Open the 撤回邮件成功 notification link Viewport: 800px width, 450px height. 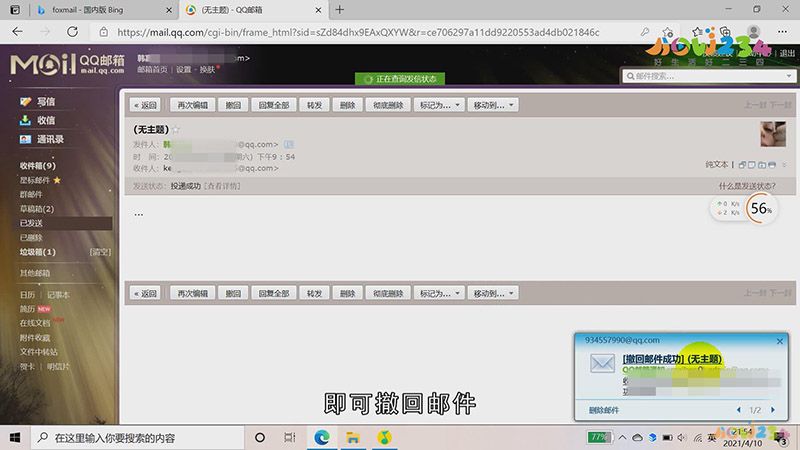click(672, 359)
